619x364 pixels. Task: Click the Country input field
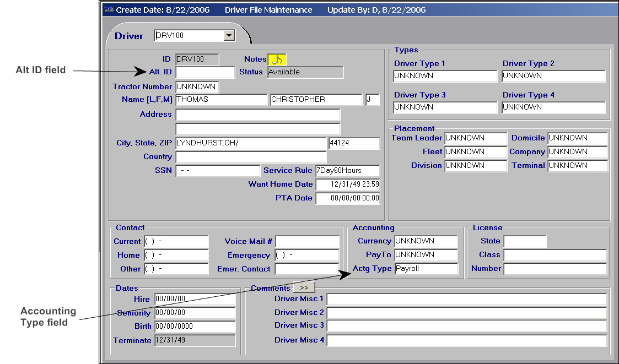tap(251, 157)
